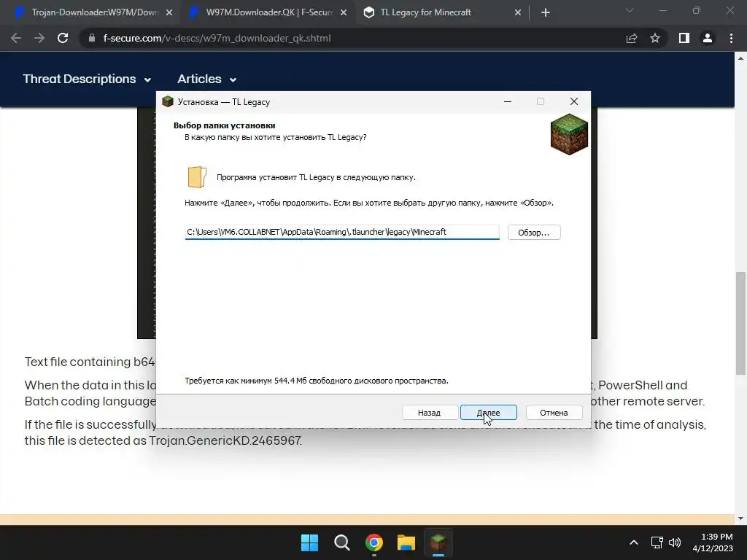Open clock and date in taskbar
Viewport: 747px width, 560px height.
pos(713,542)
